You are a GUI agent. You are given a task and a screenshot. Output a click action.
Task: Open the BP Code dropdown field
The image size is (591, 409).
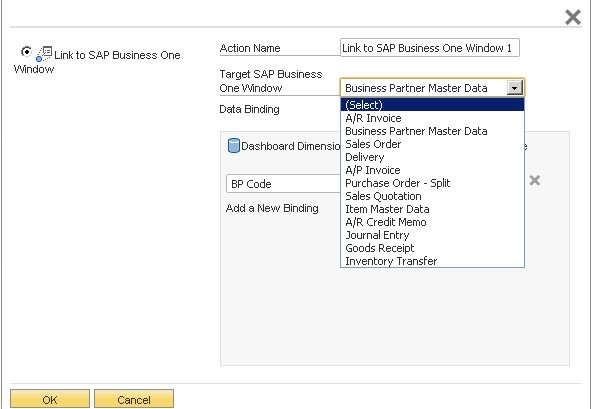click(x=283, y=184)
